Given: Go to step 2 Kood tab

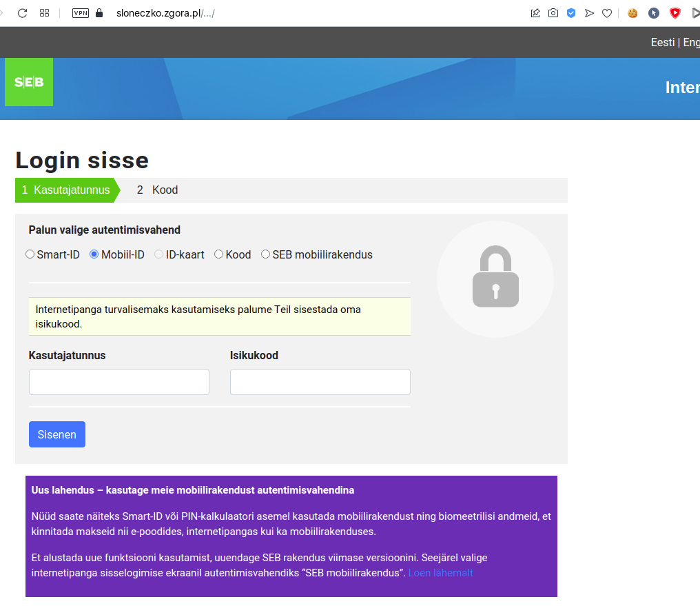Looking at the screenshot, I should [157, 190].
